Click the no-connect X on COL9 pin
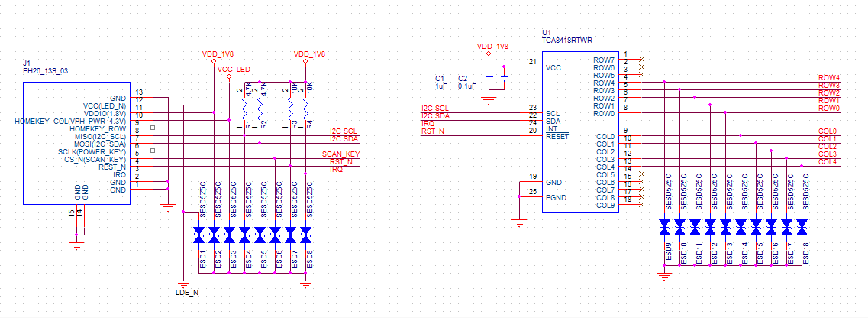This screenshot has height=318, width=868. [641, 204]
